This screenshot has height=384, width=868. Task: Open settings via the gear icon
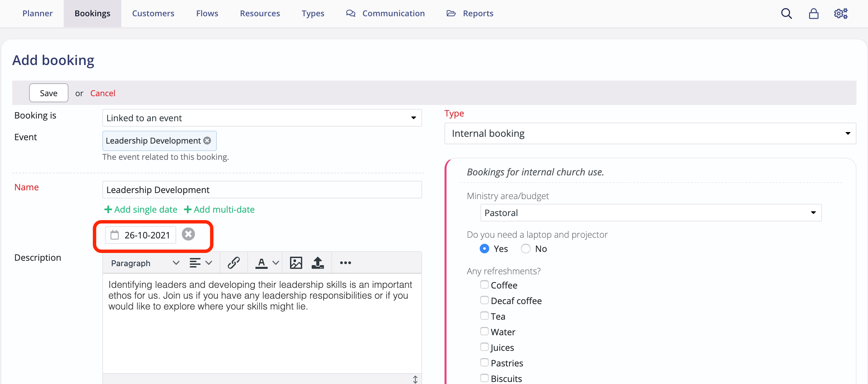tap(841, 14)
